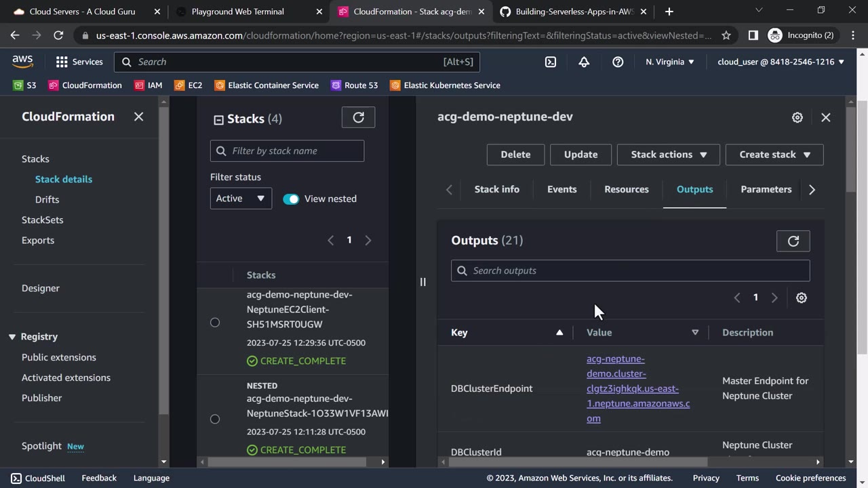
Task: Refresh the Outputs table
Action: 793,241
